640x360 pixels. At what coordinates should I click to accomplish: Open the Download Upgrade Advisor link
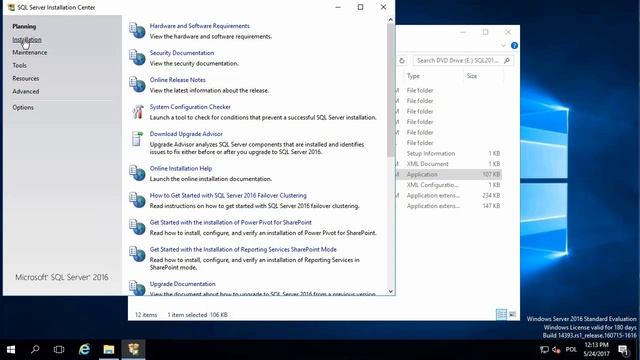point(186,133)
